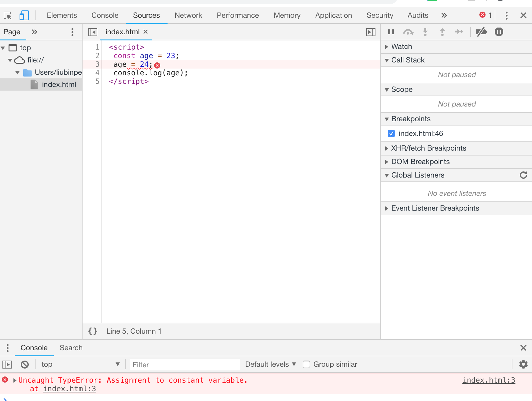532x401 pixels.
Task: Open console settings gear
Action: [523, 364]
